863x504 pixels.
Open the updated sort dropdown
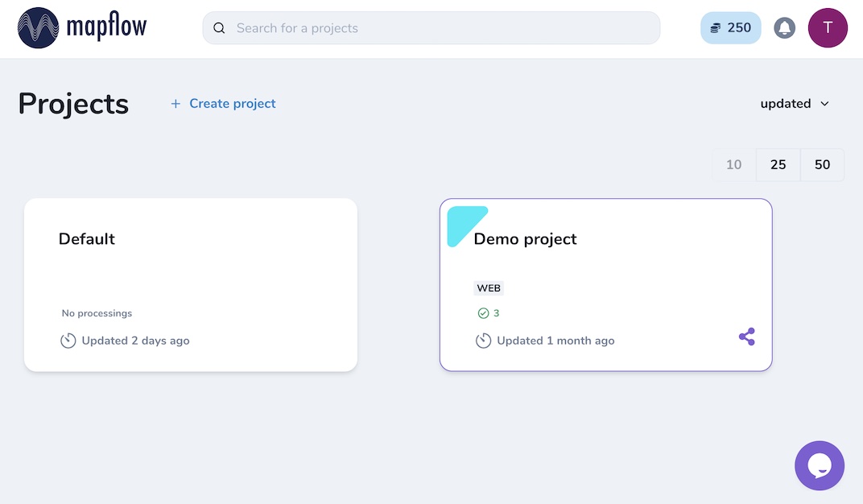(x=786, y=103)
